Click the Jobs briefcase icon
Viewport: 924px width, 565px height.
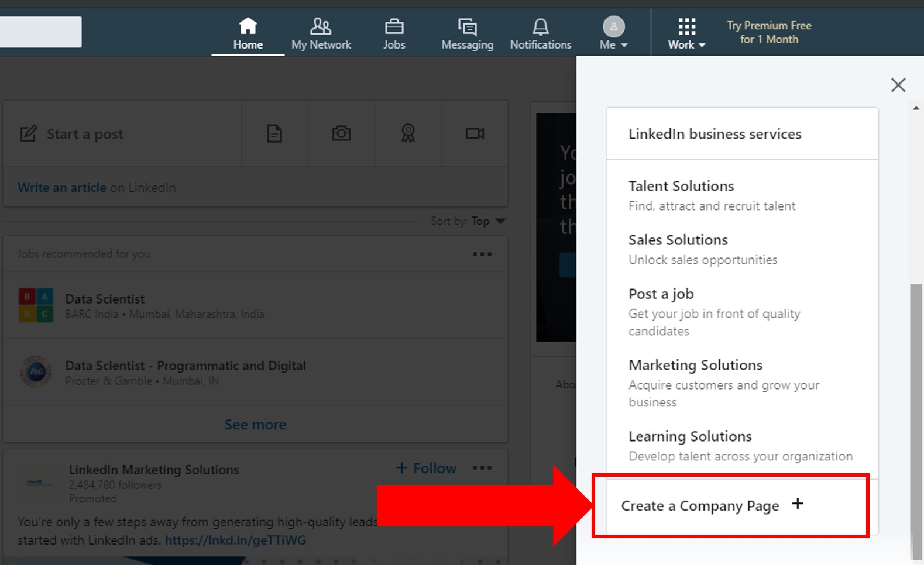click(394, 26)
